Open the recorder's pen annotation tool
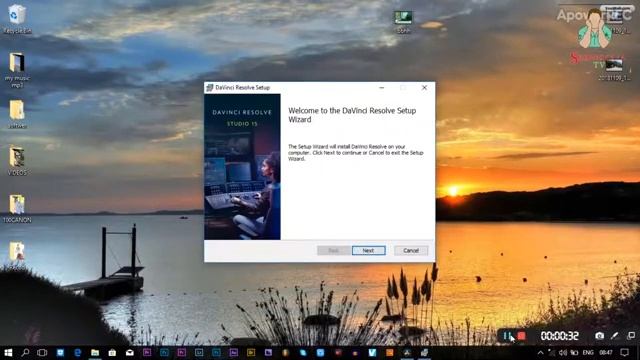This screenshot has height=360, width=640. point(615,336)
